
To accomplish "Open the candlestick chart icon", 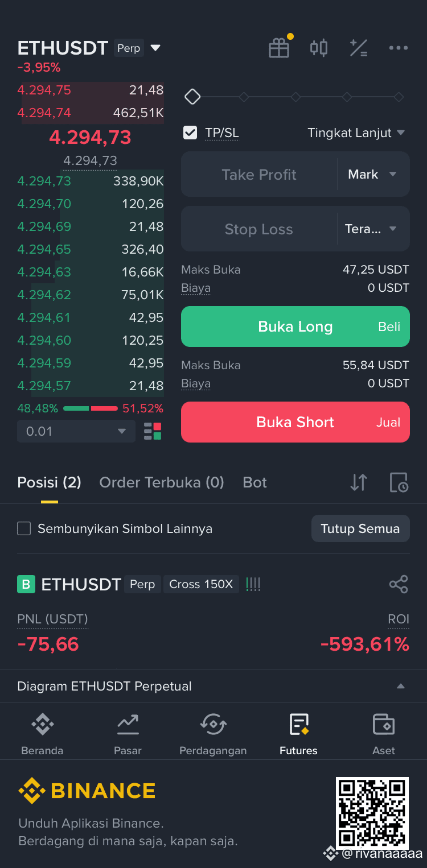I will pos(319,48).
